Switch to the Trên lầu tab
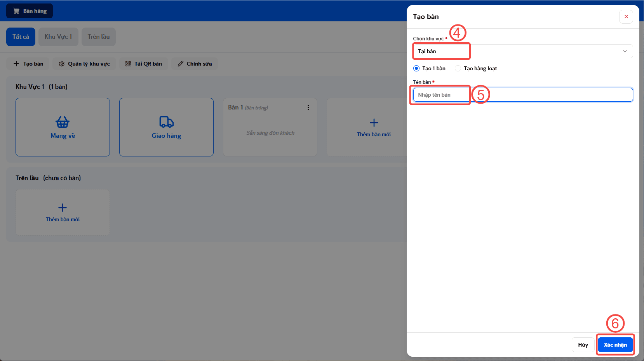644x361 pixels. point(99,37)
